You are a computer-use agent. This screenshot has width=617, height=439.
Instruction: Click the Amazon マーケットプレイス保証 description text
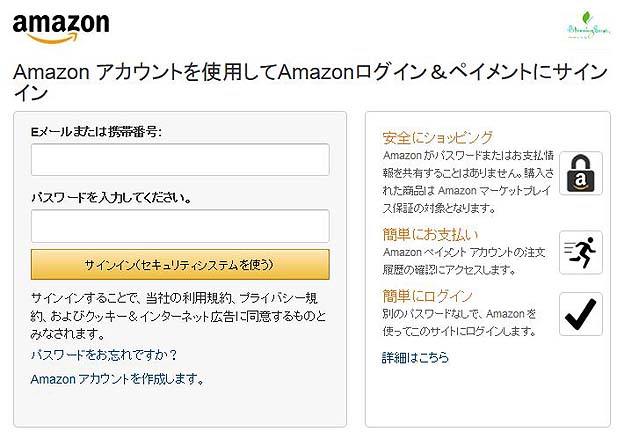(x=468, y=182)
